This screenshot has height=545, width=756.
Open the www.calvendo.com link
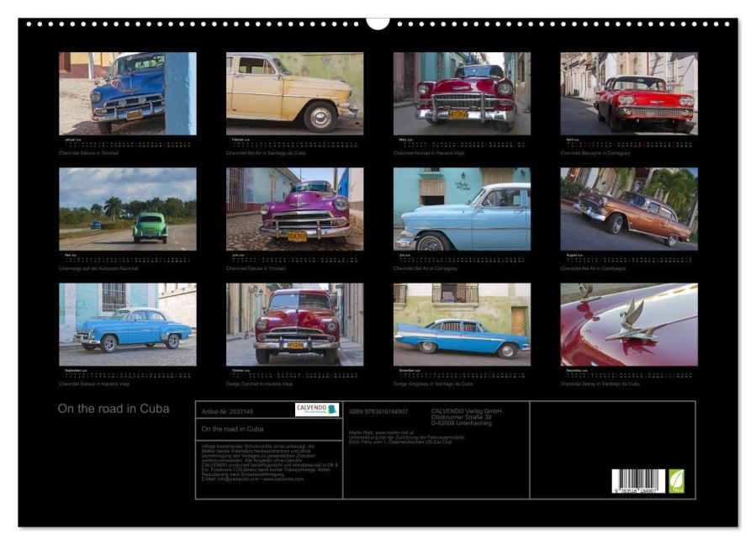(x=283, y=479)
